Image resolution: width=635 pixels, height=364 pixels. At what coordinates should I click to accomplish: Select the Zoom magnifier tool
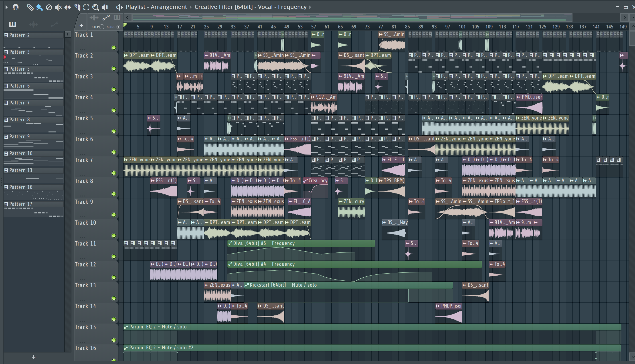tap(96, 7)
